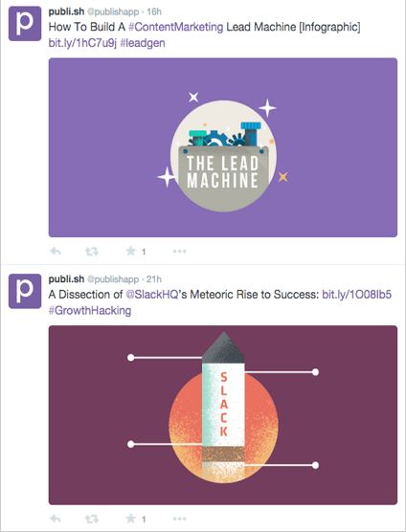Retweet the Lead Machine infographic tweet
Viewport: 406px width, 532px height.
tap(92, 252)
